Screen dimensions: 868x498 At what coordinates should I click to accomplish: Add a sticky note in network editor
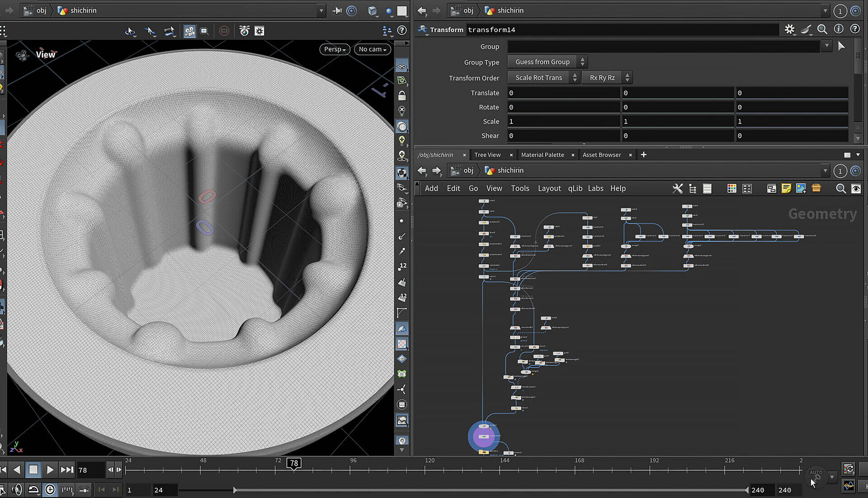pos(786,189)
